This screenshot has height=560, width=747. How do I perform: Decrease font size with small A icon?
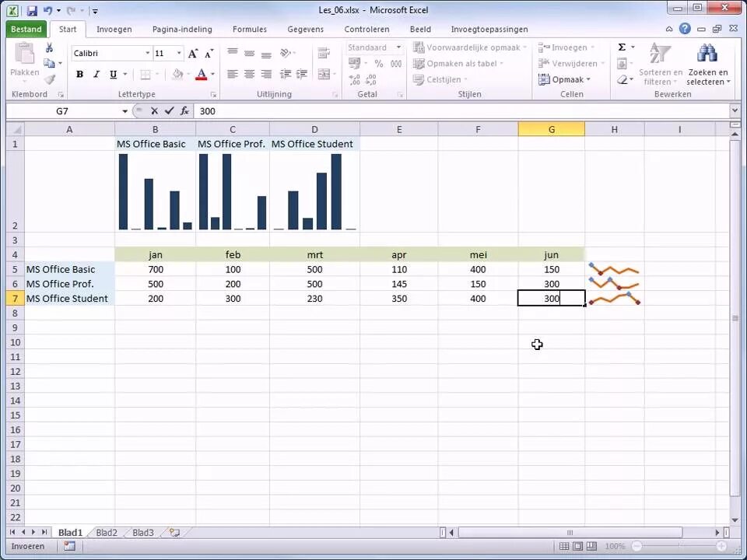pyautogui.click(x=209, y=54)
